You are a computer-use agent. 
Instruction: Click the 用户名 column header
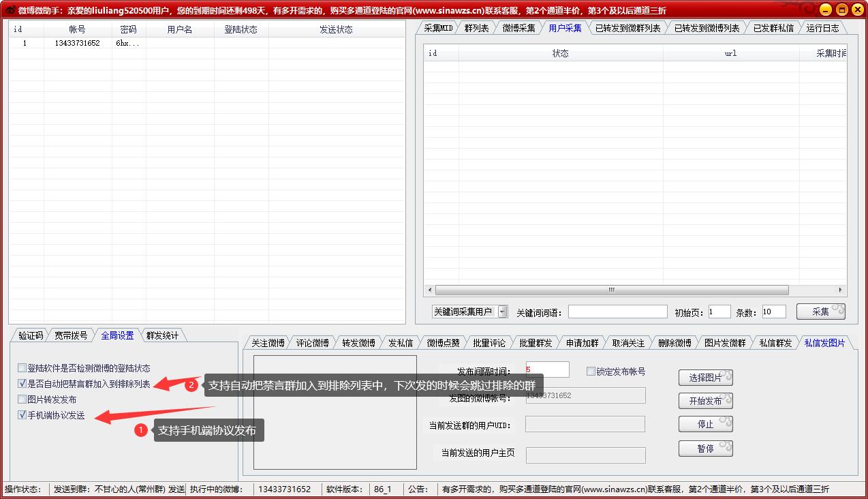[180, 29]
